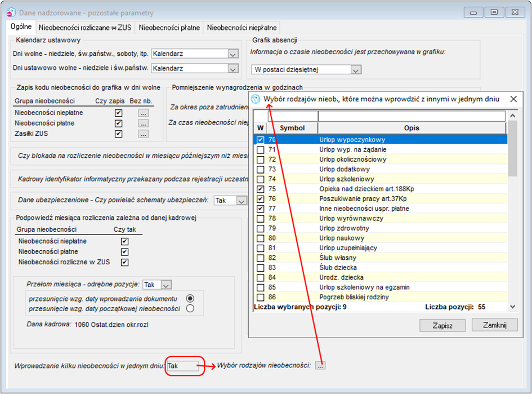
Task: Click the '1060 Ostat.dzien okr.rozl' value
Action: 111,325
